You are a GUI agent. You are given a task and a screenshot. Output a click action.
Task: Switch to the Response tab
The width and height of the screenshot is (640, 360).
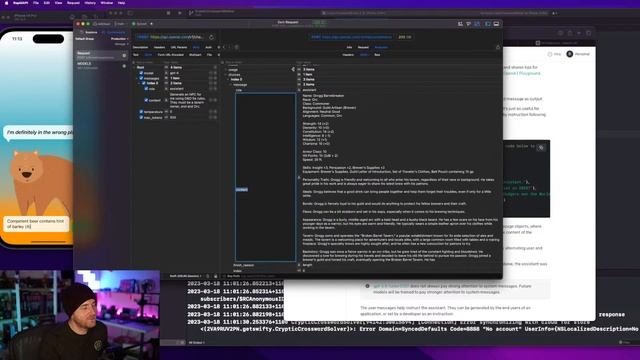click(382, 47)
